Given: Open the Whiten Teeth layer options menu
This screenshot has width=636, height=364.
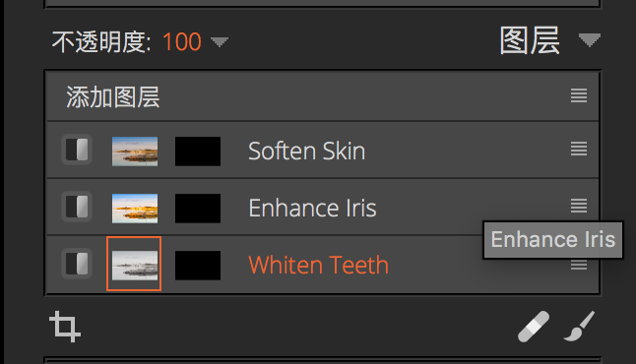Looking at the screenshot, I should tap(579, 265).
